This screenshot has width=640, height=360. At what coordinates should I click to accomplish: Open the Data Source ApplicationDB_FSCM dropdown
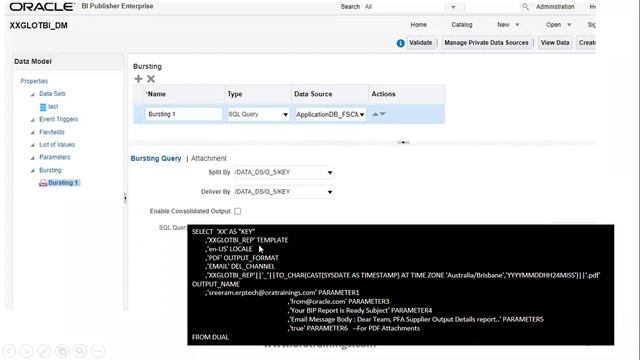tap(362, 115)
